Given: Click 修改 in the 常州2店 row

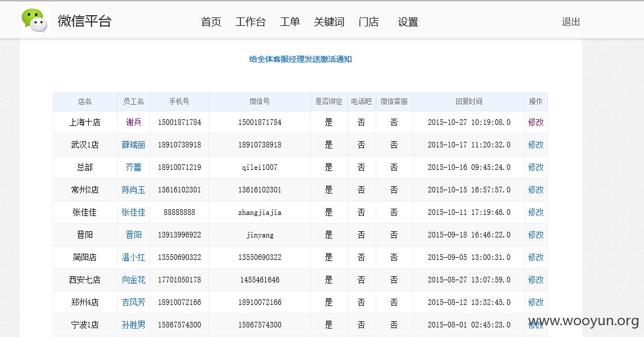Looking at the screenshot, I should [x=535, y=190].
